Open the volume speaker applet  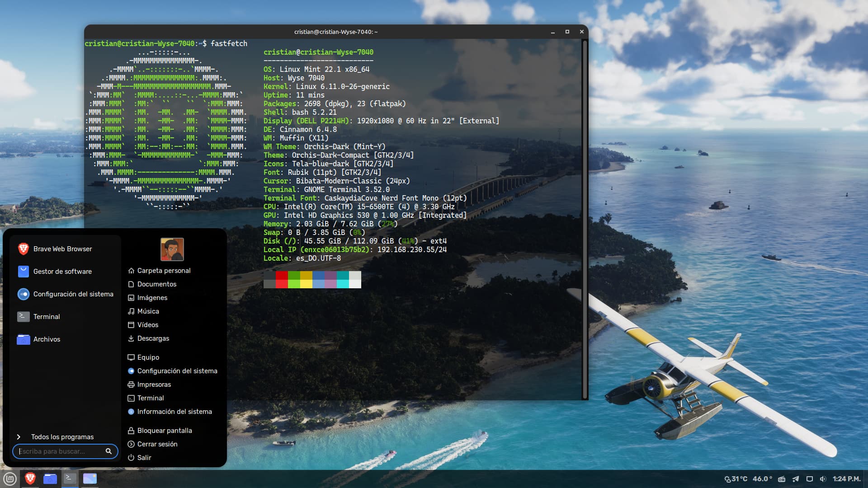tap(823, 479)
